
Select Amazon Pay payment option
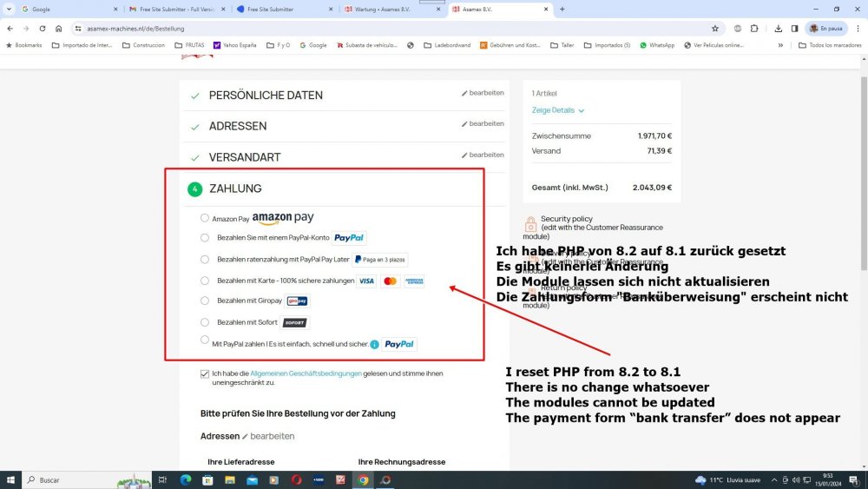pos(205,218)
